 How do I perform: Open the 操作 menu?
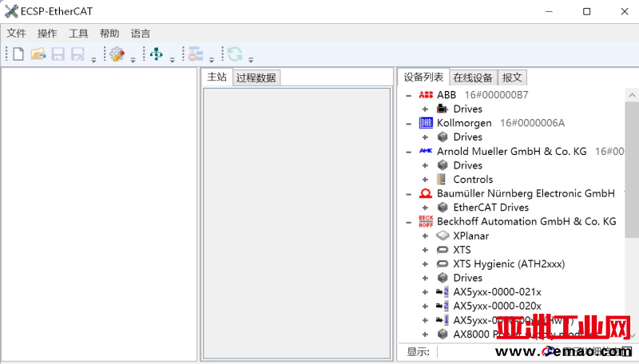tap(47, 34)
